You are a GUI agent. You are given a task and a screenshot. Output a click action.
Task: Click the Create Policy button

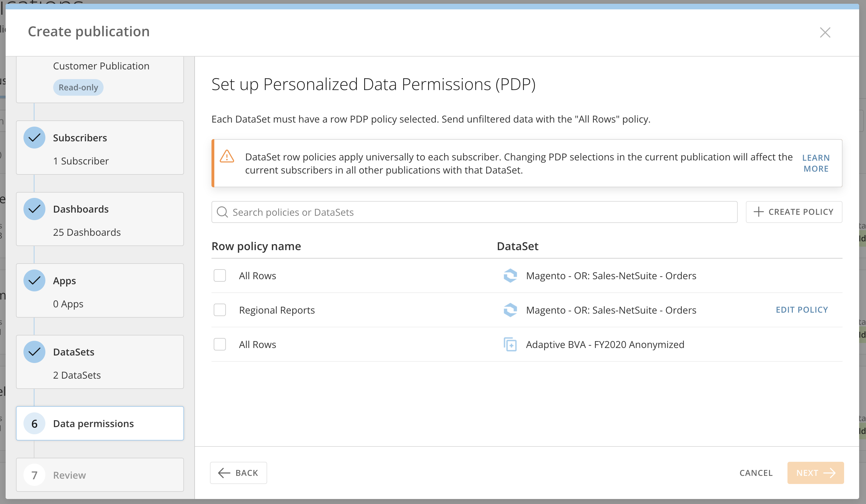(x=794, y=212)
